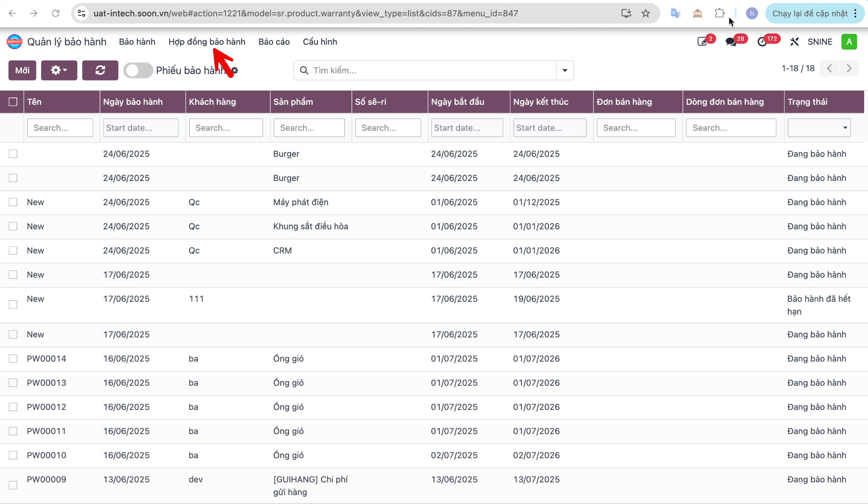Open the Ngày bảo hành start date filter
This screenshot has height=504, width=868.
point(141,128)
